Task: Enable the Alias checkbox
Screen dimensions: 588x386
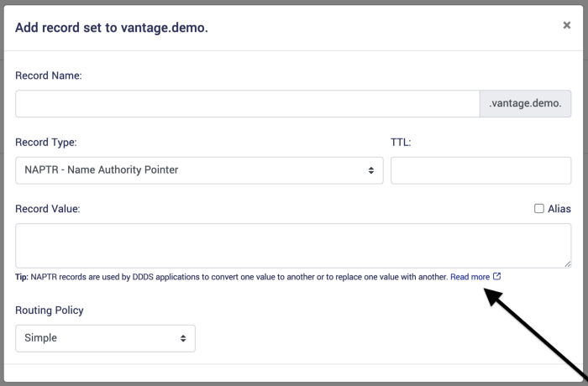Action: (x=539, y=209)
